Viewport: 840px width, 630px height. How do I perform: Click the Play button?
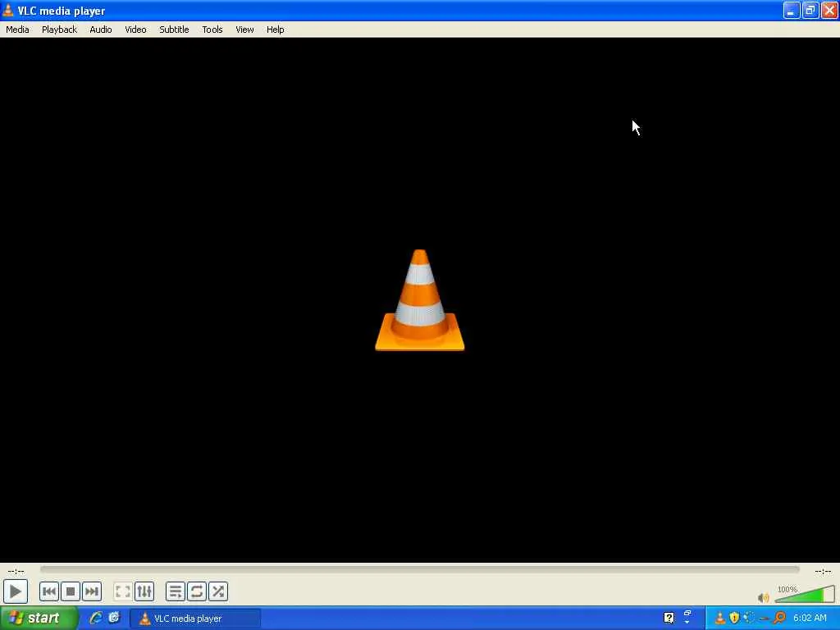15,591
